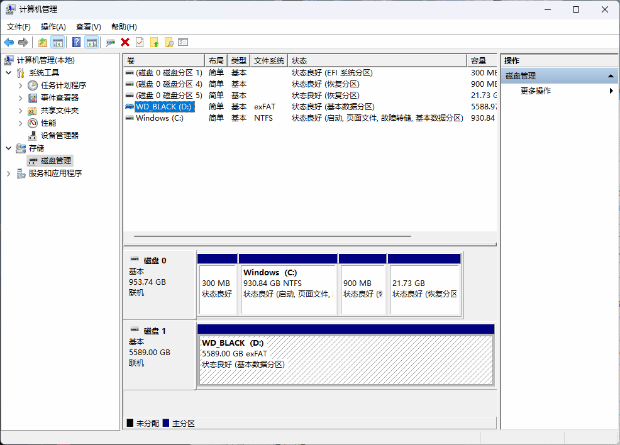Select 共享文件夹 in the tree

(x=60, y=110)
